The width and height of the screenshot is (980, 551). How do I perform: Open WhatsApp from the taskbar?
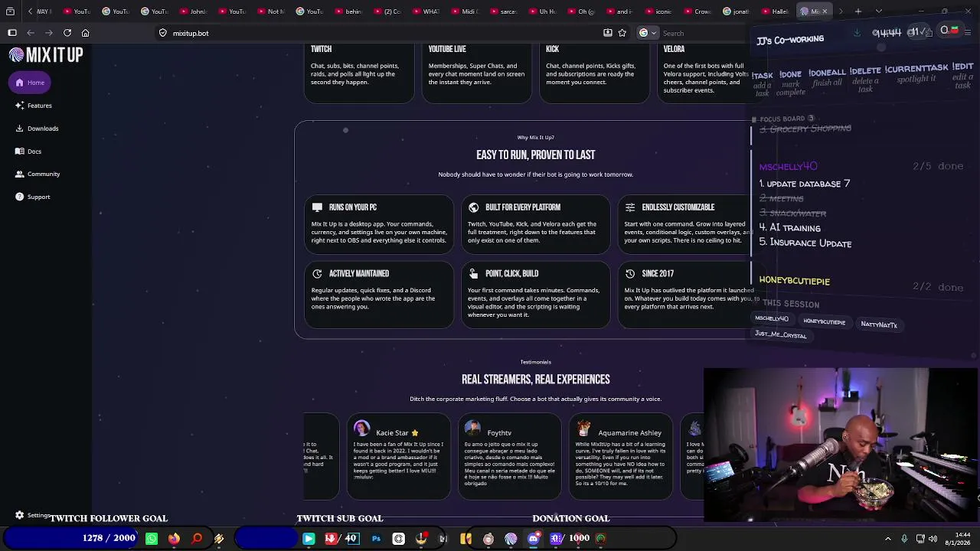click(x=152, y=539)
